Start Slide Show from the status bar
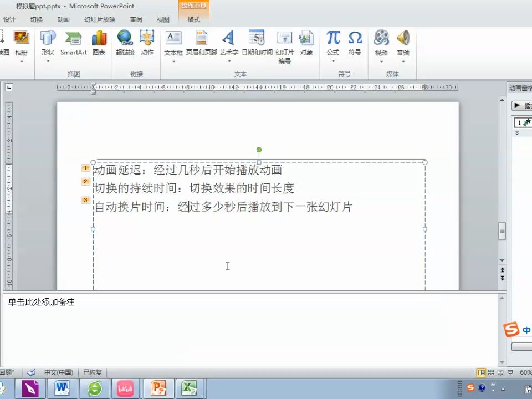Viewport: 532px width, 399px height. [510, 372]
